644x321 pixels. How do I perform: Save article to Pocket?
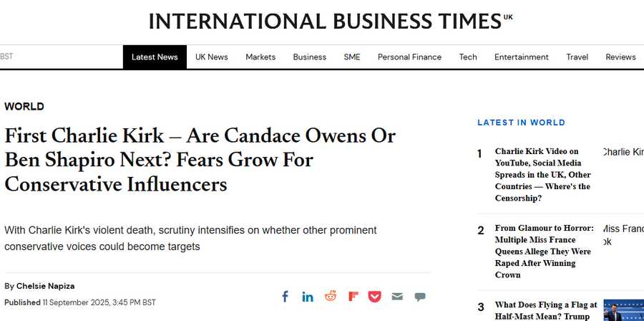pyautogui.click(x=375, y=297)
